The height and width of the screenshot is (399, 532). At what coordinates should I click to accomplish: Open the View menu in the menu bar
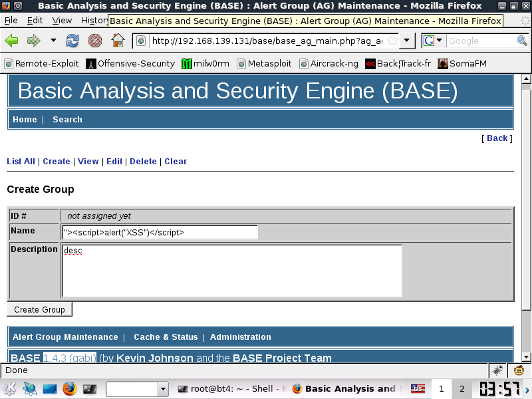(x=62, y=21)
